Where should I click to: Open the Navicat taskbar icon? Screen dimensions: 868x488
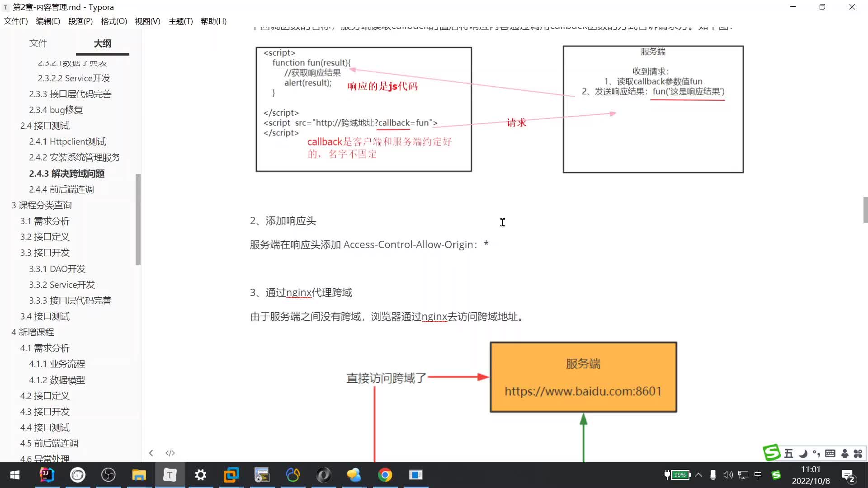click(292, 475)
